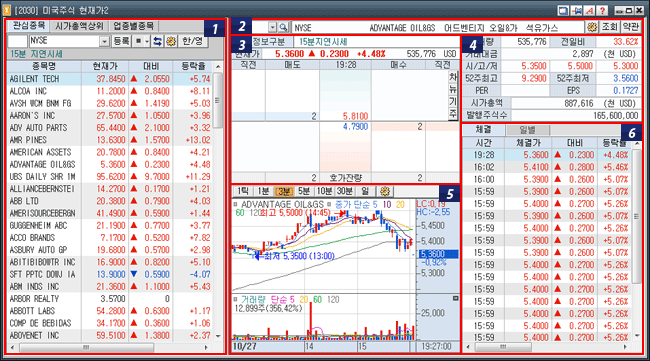Click the 등록 register button

click(x=121, y=41)
